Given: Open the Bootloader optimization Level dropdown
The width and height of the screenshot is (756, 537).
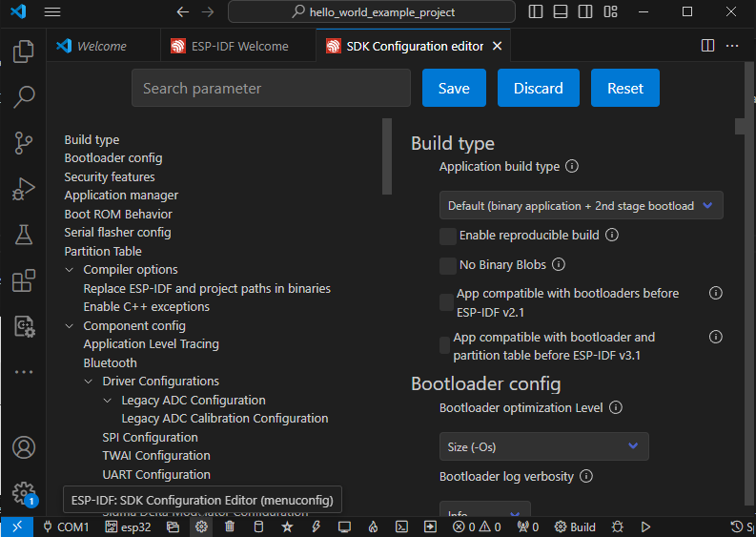Looking at the screenshot, I should tap(543, 446).
